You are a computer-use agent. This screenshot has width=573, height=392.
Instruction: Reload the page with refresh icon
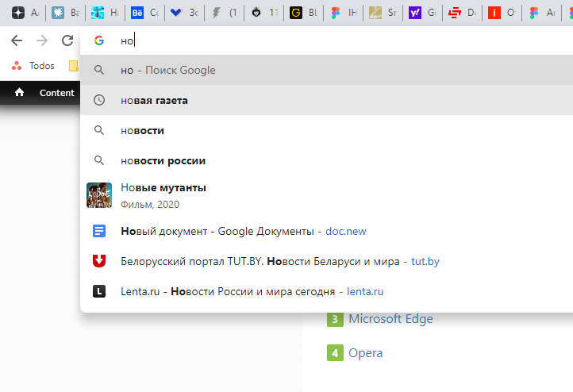[67, 40]
